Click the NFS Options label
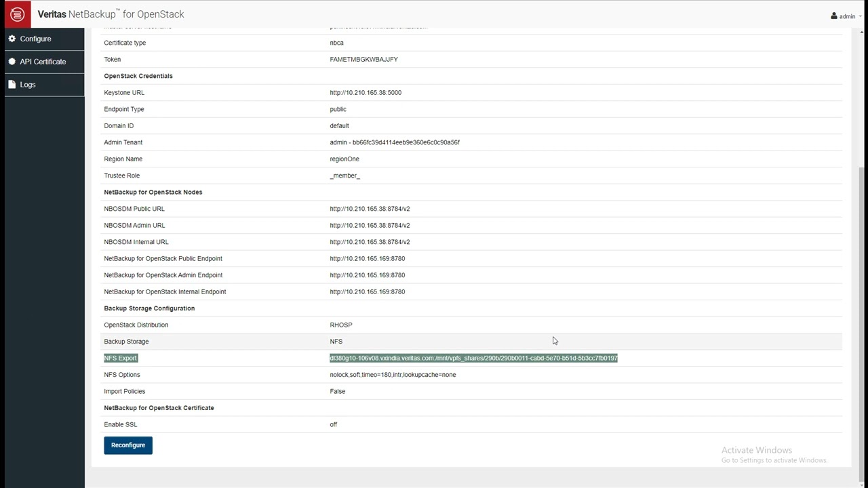Viewport: 868px width, 488px height. coord(122,375)
